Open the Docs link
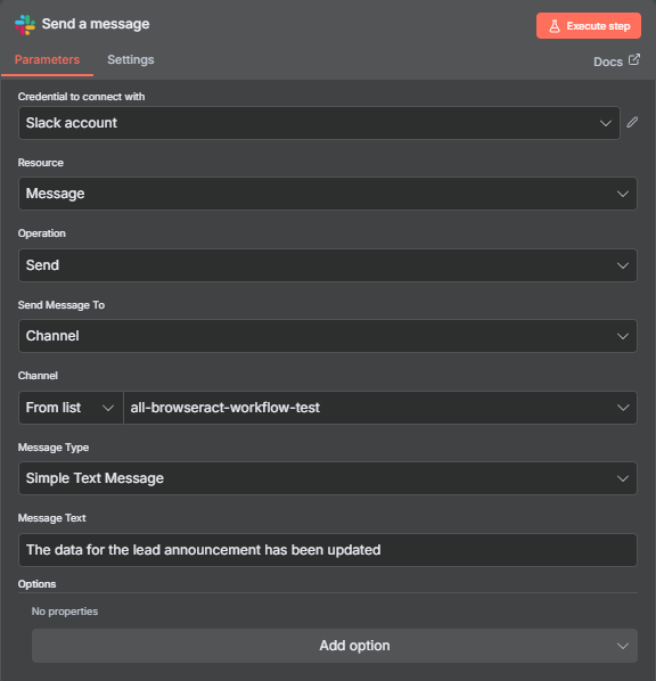656x681 pixels. point(608,62)
